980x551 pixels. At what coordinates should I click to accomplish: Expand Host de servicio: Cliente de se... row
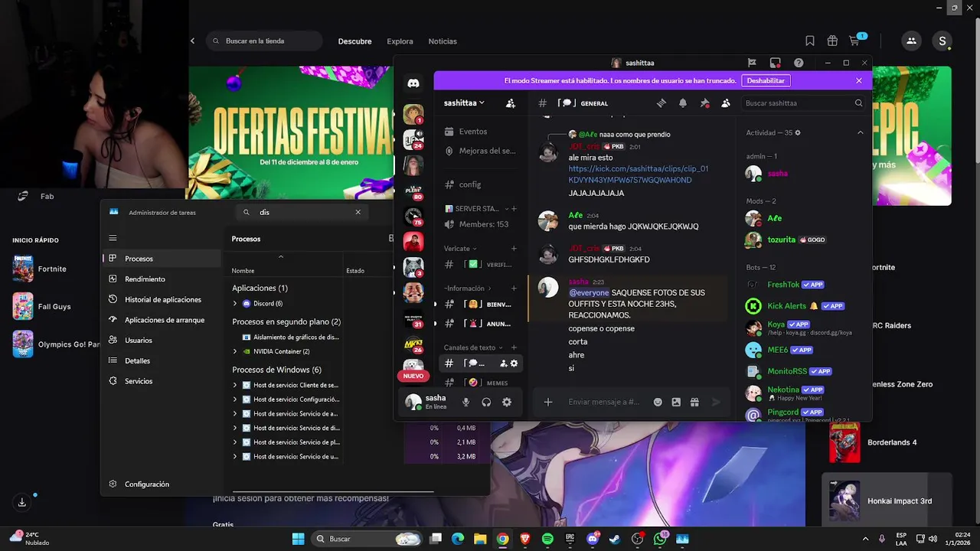click(x=235, y=386)
